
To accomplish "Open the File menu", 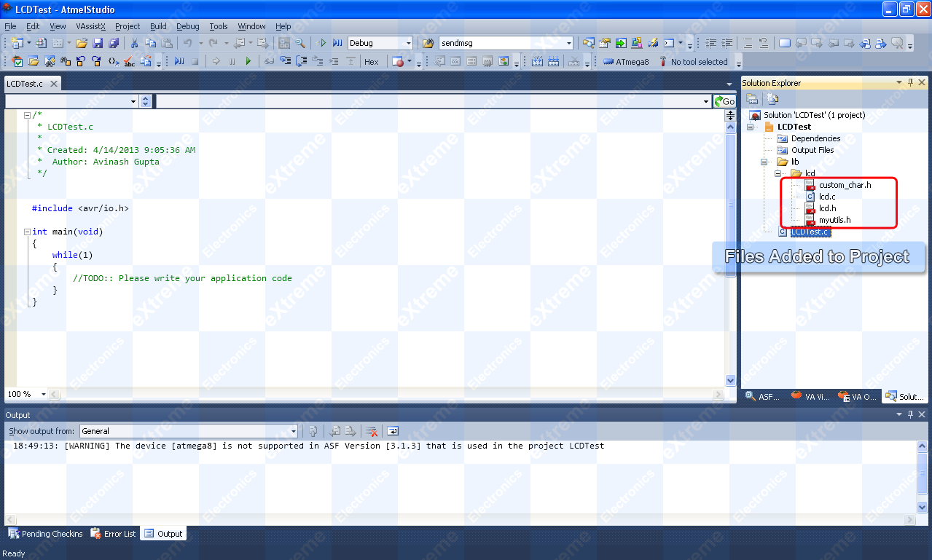I will pos(10,26).
